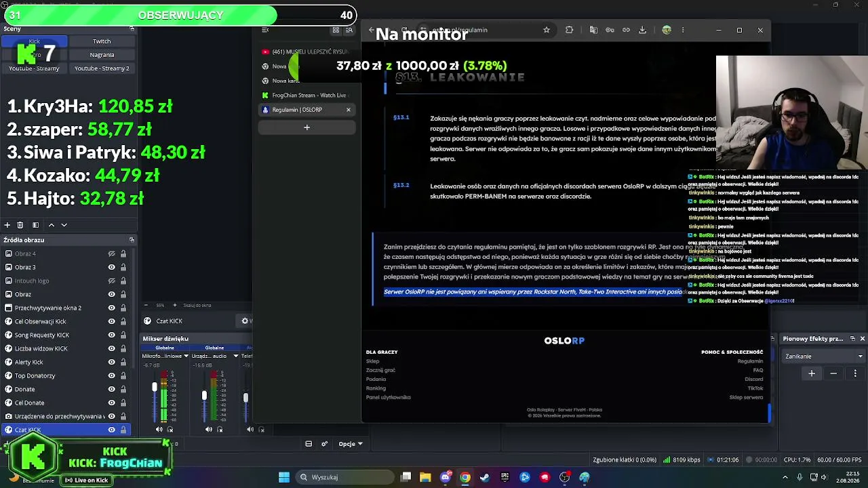Open transition properties three-dot menu

click(x=855, y=373)
